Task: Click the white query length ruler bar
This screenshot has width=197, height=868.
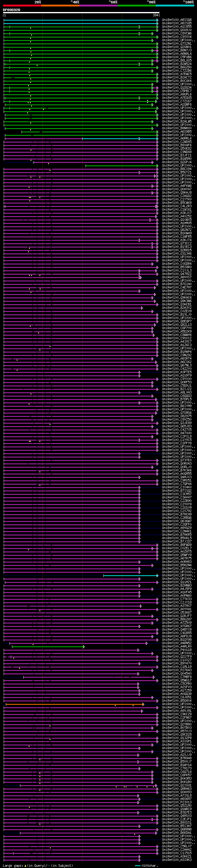Action: pyautogui.click(x=81, y=12)
